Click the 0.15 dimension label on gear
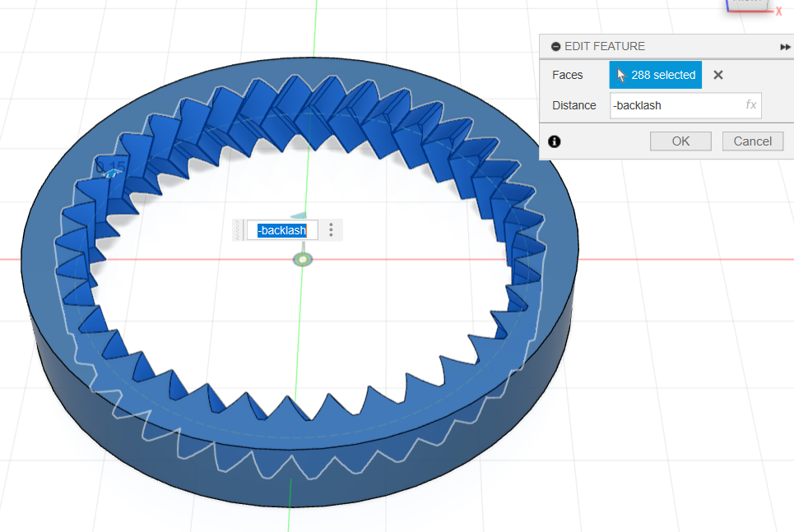Image resolution: width=794 pixels, height=532 pixels. [110, 168]
